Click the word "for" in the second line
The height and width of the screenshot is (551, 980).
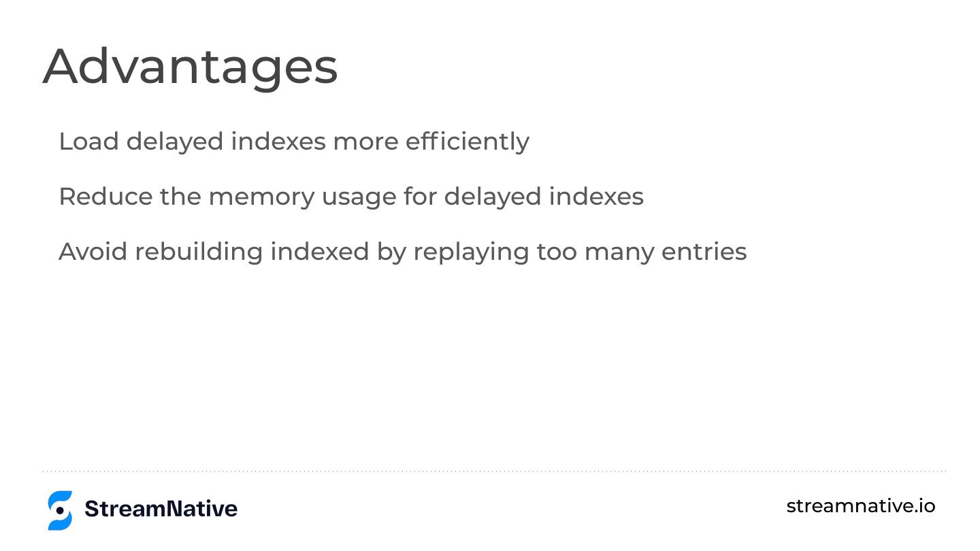[419, 197]
